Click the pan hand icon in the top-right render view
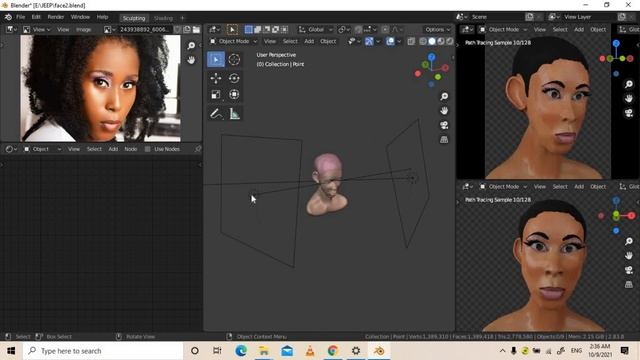Viewport: 640px width, 360px height. click(x=629, y=98)
